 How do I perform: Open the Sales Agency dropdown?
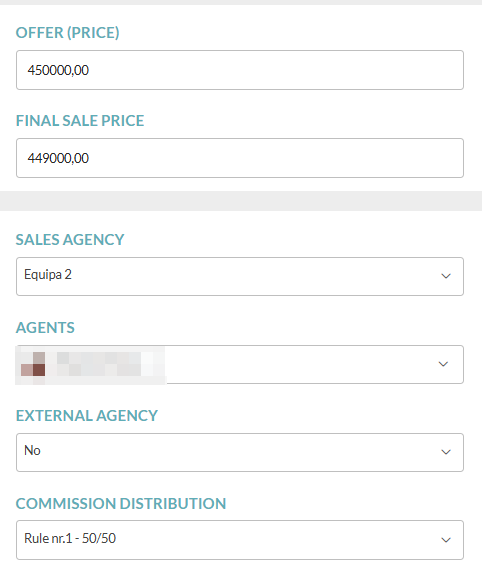pos(240,276)
